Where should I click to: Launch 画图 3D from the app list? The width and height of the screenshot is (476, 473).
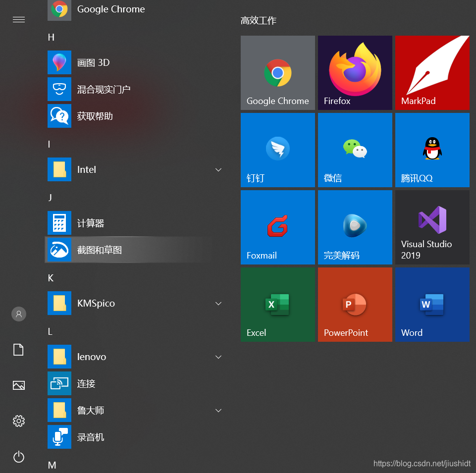point(135,62)
